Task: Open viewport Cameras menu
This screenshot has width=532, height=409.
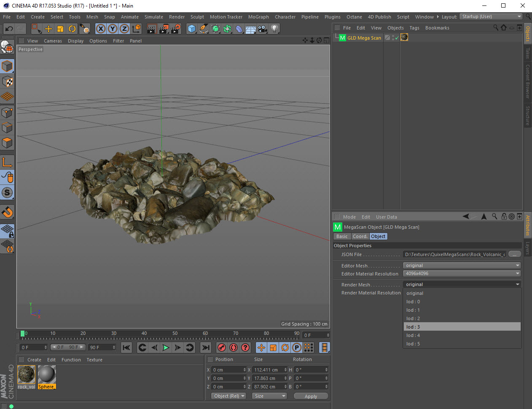Action: pos(53,41)
